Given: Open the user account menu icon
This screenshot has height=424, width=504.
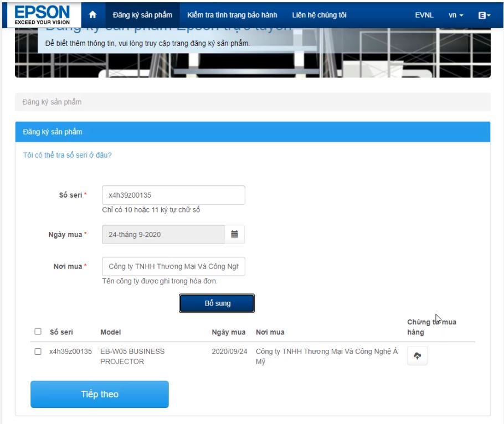Looking at the screenshot, I should [484, 15].
